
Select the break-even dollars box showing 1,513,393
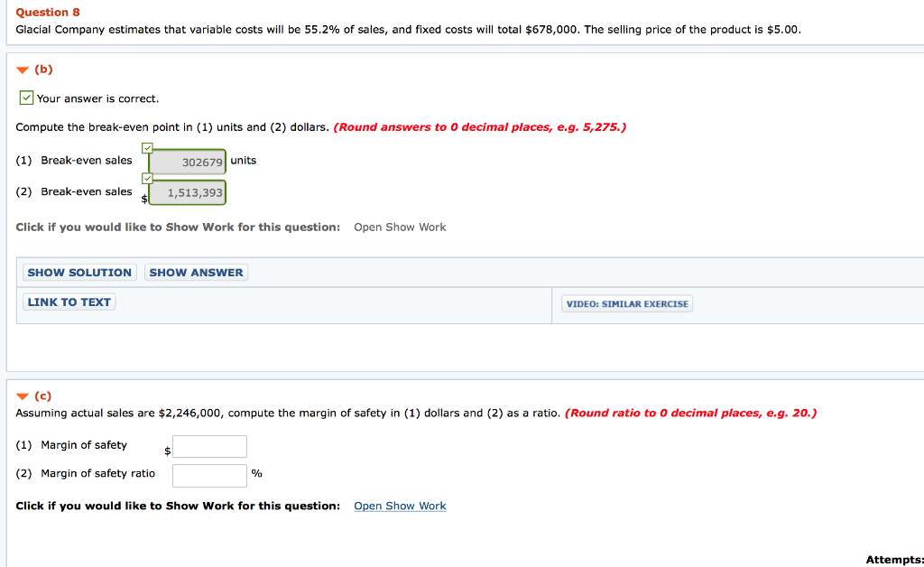point(187,191)
